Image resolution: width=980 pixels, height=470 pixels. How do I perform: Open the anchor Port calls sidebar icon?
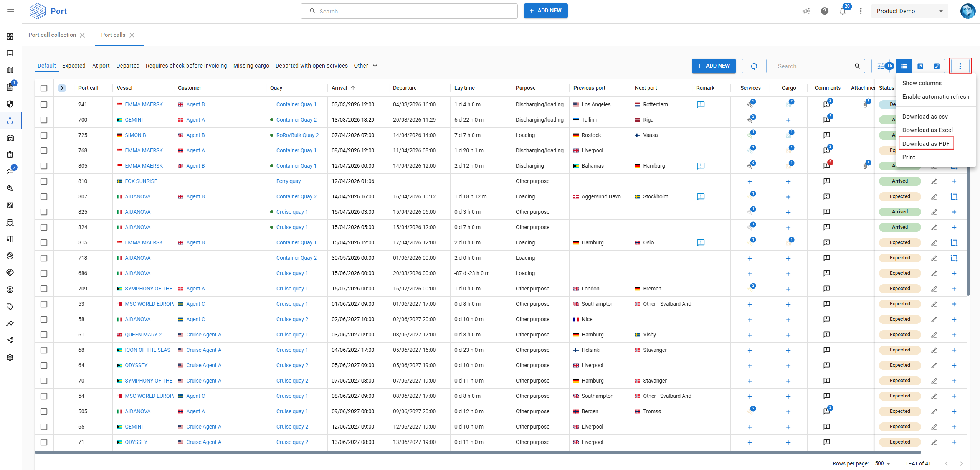point(10,121)
